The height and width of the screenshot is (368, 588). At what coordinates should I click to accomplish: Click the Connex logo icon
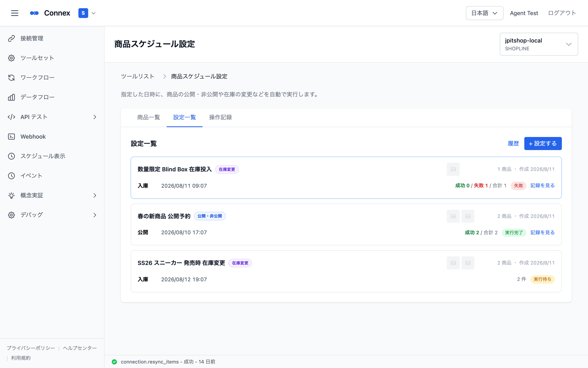coord(34,13)
